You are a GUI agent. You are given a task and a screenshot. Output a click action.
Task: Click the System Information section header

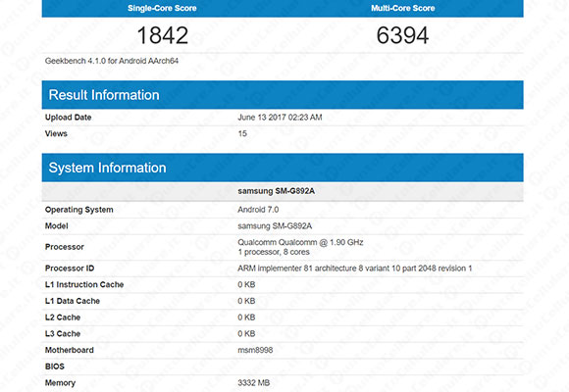point(283,168)
